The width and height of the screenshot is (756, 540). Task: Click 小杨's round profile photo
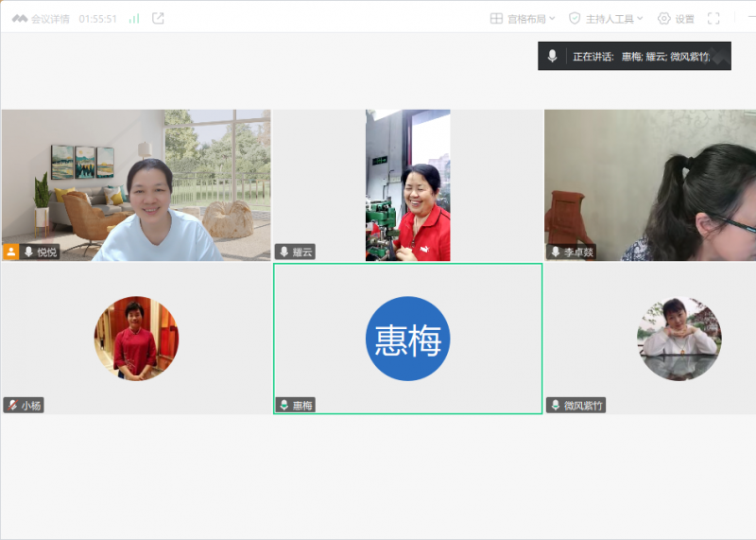point(136,339)
